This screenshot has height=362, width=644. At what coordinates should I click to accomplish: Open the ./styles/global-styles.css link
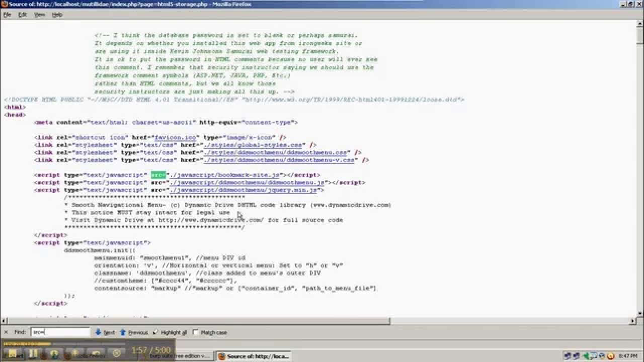[253, 145]
